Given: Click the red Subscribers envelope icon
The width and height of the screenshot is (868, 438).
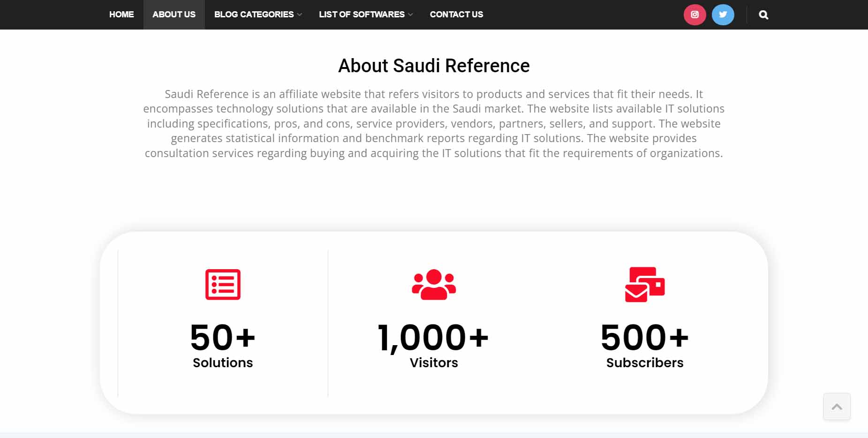Looking at the screenshot, I should point(645,284).
